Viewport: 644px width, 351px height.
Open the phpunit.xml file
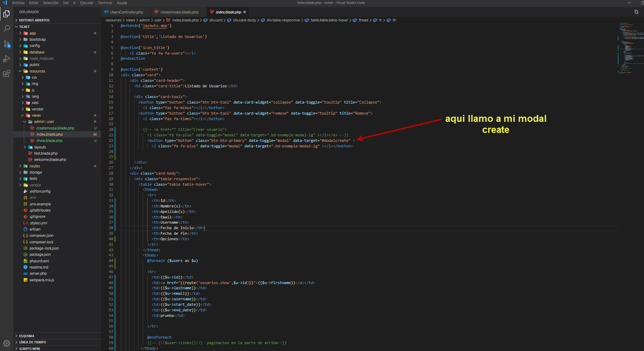[x=57, y=261]
